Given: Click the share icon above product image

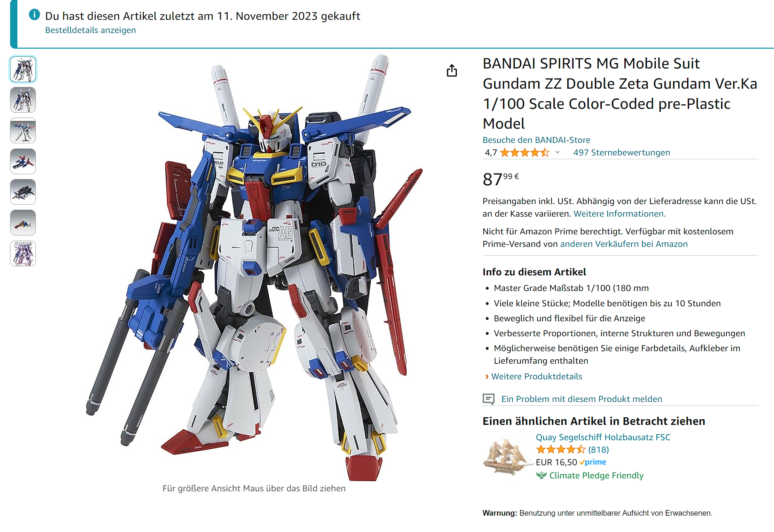Looking at the screenshot, I should point(452,71).
